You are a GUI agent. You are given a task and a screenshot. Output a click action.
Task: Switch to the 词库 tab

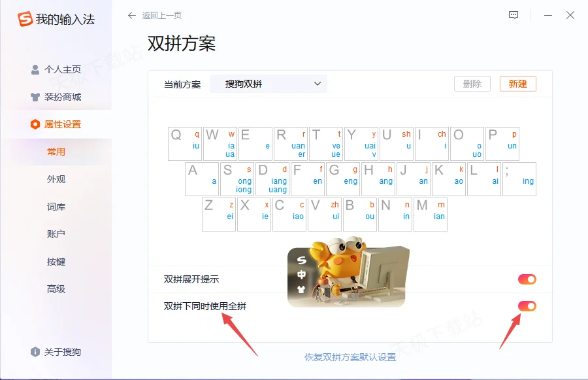point(56,207)
